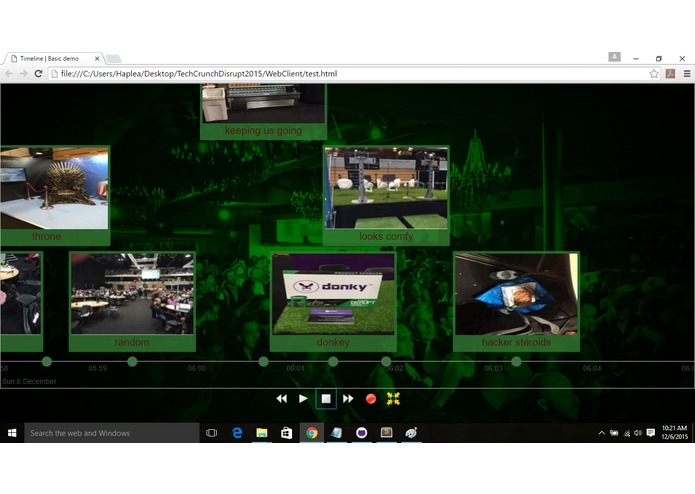Show hidden system tray icons
This screenshot has height=494, width=695.
point(601,433)
